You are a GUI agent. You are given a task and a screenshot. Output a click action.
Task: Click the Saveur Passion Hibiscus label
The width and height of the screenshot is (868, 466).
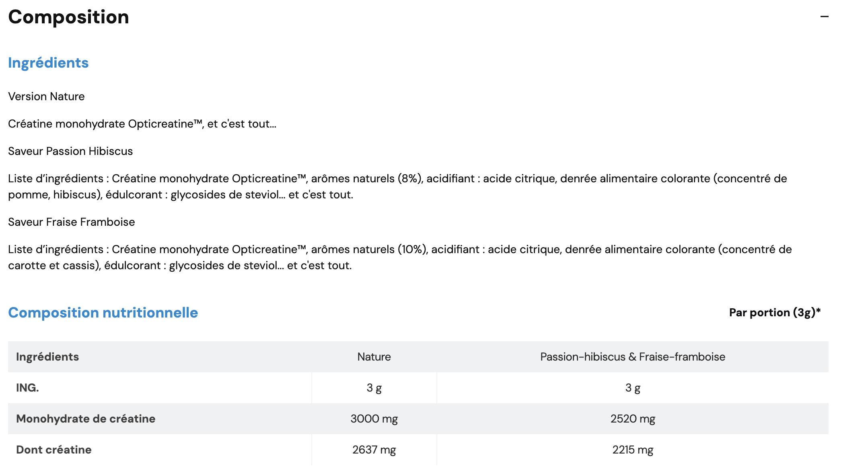pyautogui.click(x=70, y=151)
